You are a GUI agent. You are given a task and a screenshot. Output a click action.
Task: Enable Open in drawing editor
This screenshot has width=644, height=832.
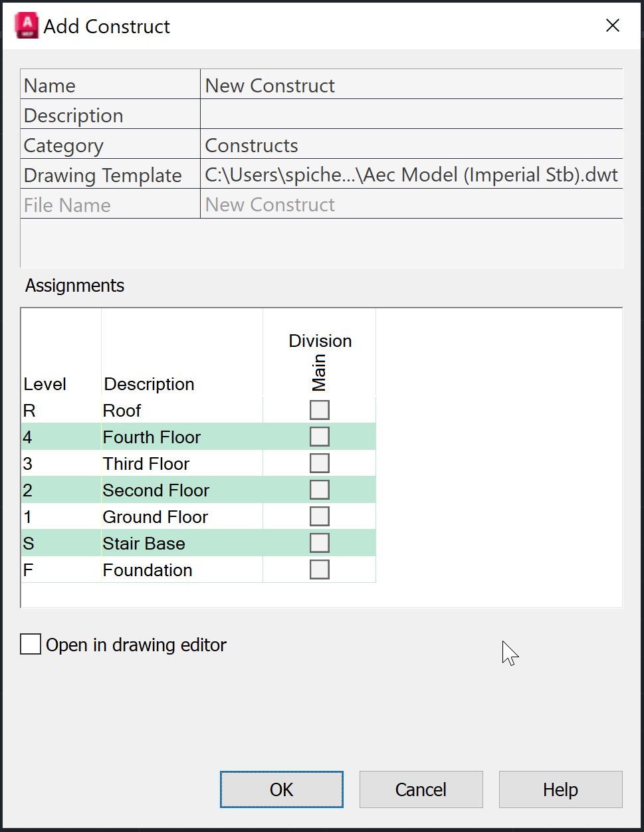[x=31, y=645]
